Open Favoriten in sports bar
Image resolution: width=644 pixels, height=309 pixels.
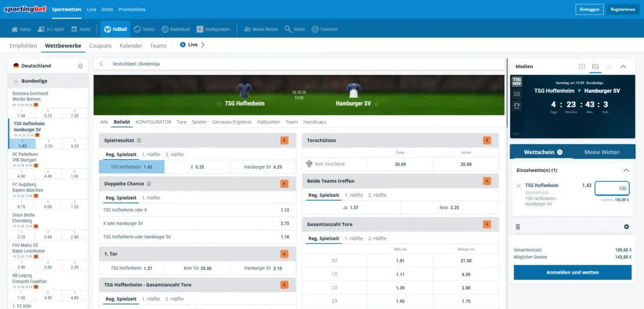click(x=324, y=29)
